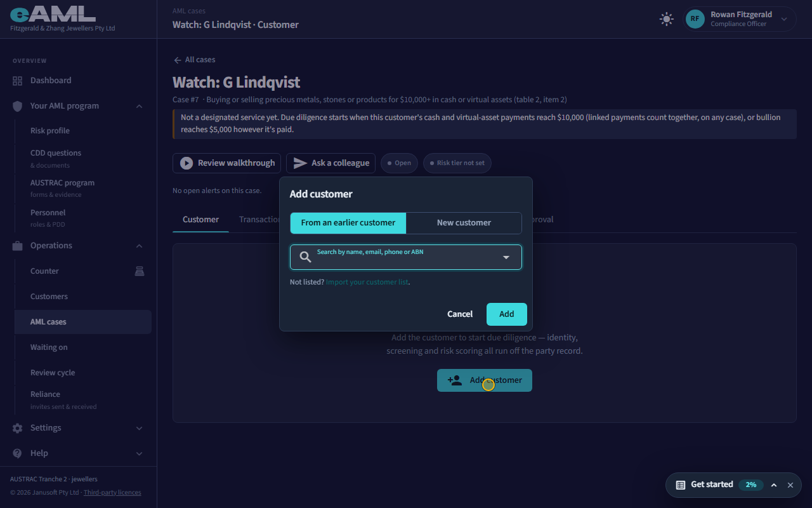
Task: Open Waiting on in the sidebar
Action: point(83,347)
